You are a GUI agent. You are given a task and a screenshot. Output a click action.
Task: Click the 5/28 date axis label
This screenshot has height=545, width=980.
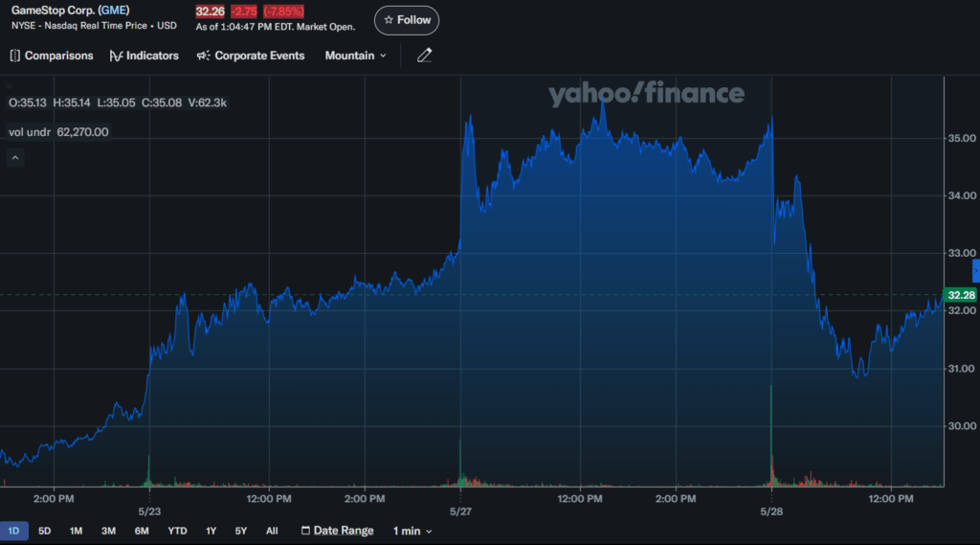click(771, 511)
